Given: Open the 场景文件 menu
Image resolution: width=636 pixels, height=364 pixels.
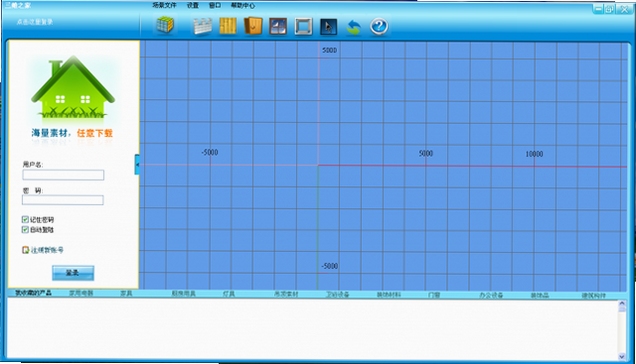Looking at the screenshot, I should tap(164, 5).
